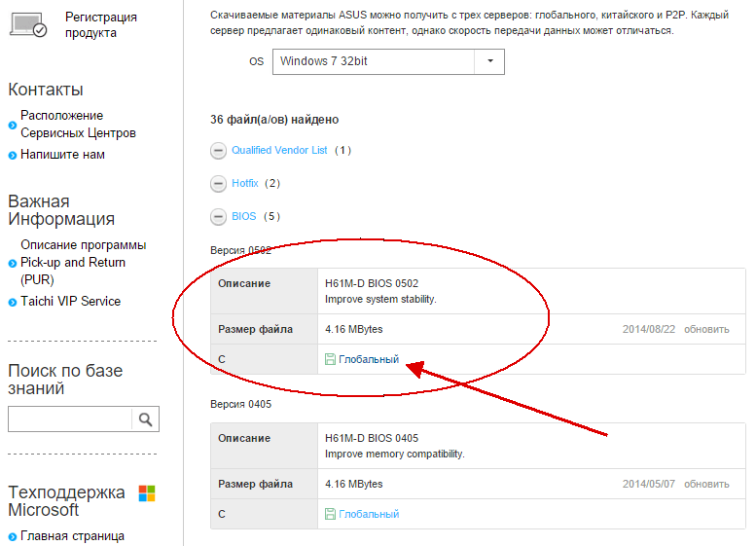The image size is (756, 546).
Task: Click the Microsoft logo icon
Action: [x=147, y=493]
